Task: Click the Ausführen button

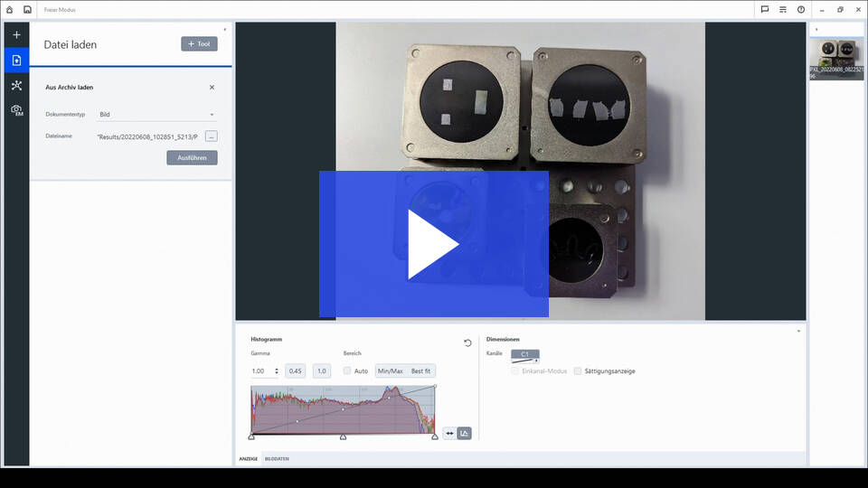Action: tap(192, 157)
